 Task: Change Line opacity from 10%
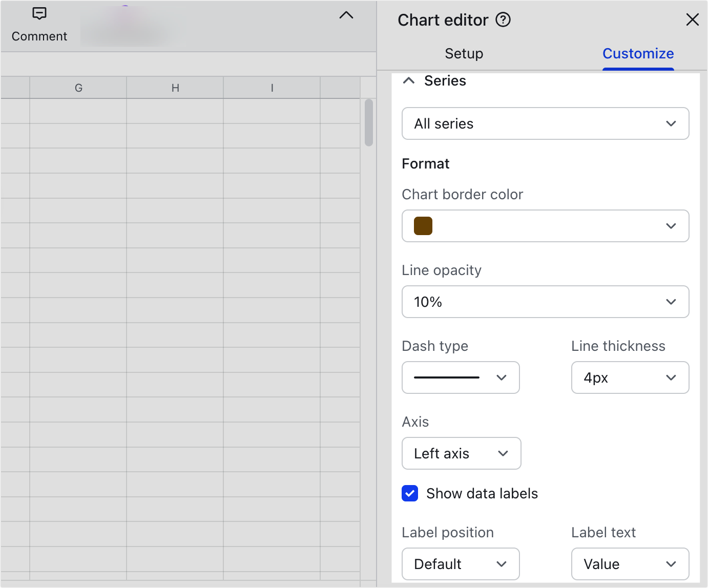(x=545, y=302)
